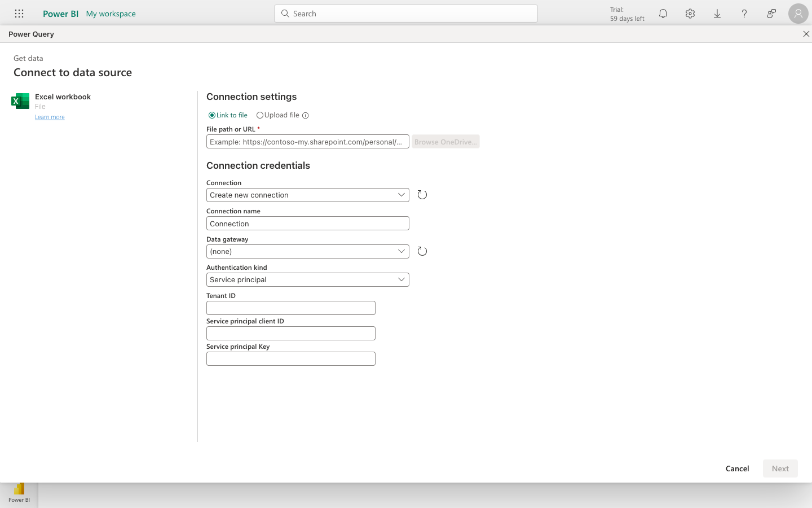The image size is (812, 508).
Task: Click the top Search box
Action: (x=406, y=14)
